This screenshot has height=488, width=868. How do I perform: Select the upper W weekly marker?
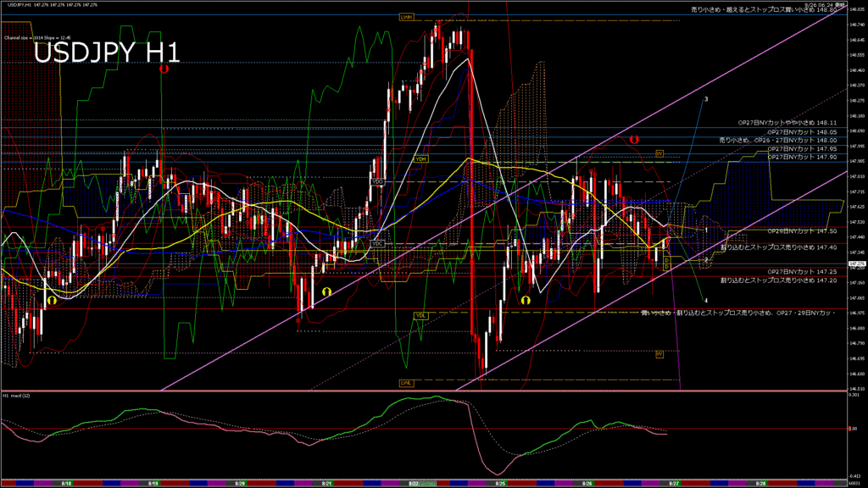pos(659,153)
